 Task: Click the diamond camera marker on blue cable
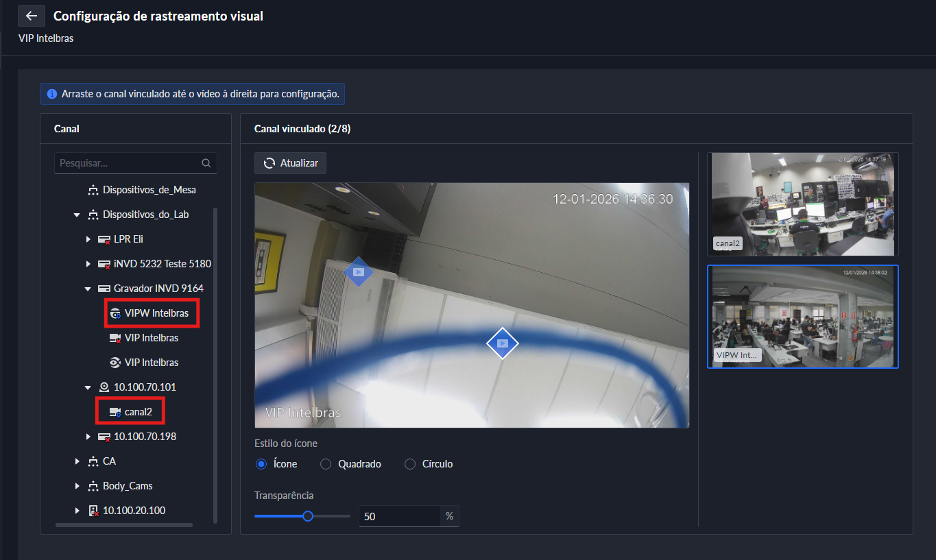click(x=503, y=343)
